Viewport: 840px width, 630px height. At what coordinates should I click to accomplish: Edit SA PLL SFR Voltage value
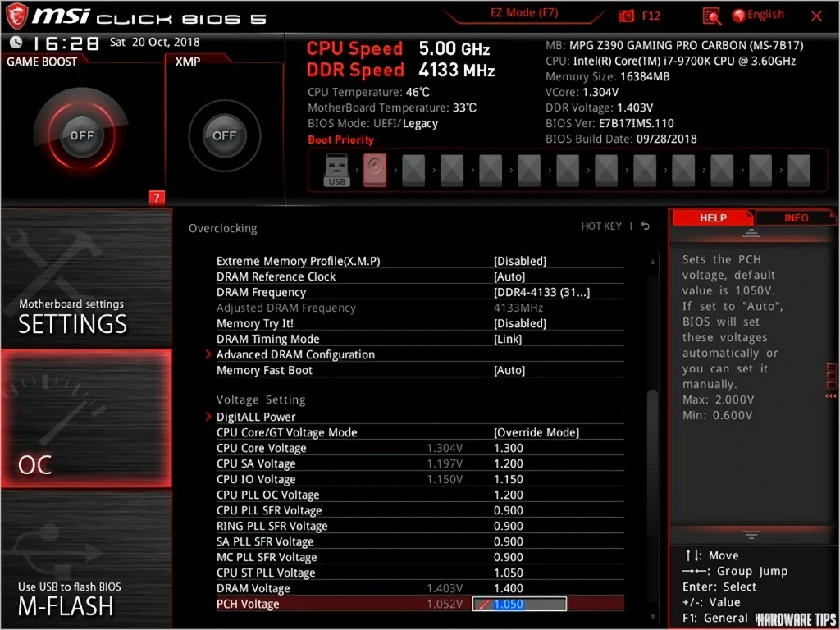[x=509, y=541]
